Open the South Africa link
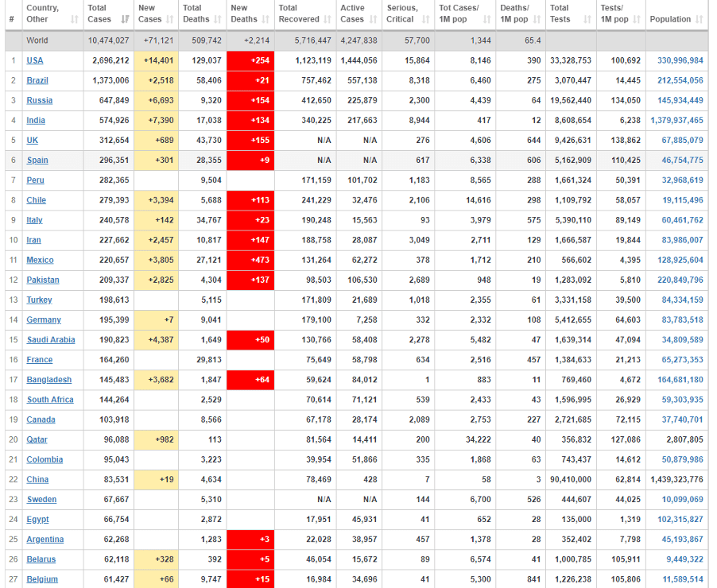Screen dimensions: 717x588 50,400
